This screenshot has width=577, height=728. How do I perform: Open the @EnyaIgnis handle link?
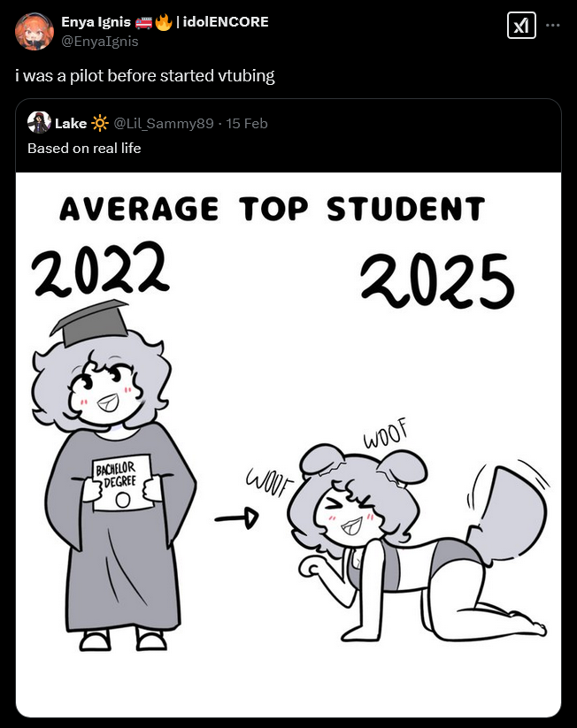coord(99,40)
